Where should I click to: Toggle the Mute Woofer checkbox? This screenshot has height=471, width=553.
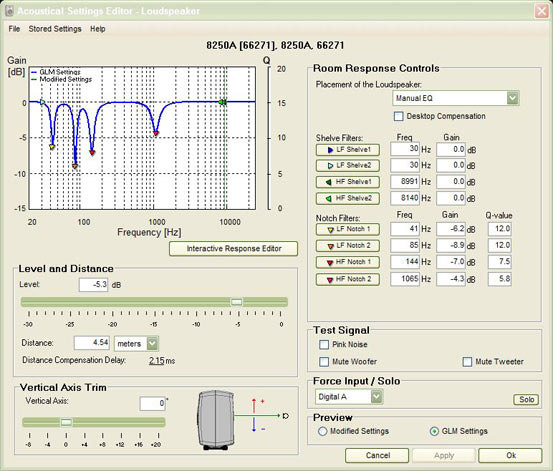[324, 362]
